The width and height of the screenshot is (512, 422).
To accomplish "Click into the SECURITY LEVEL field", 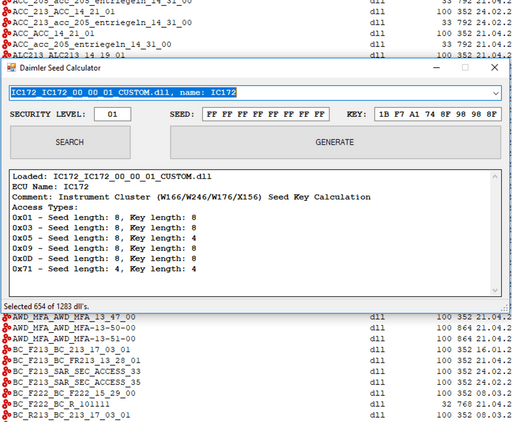I will (113, 114).
